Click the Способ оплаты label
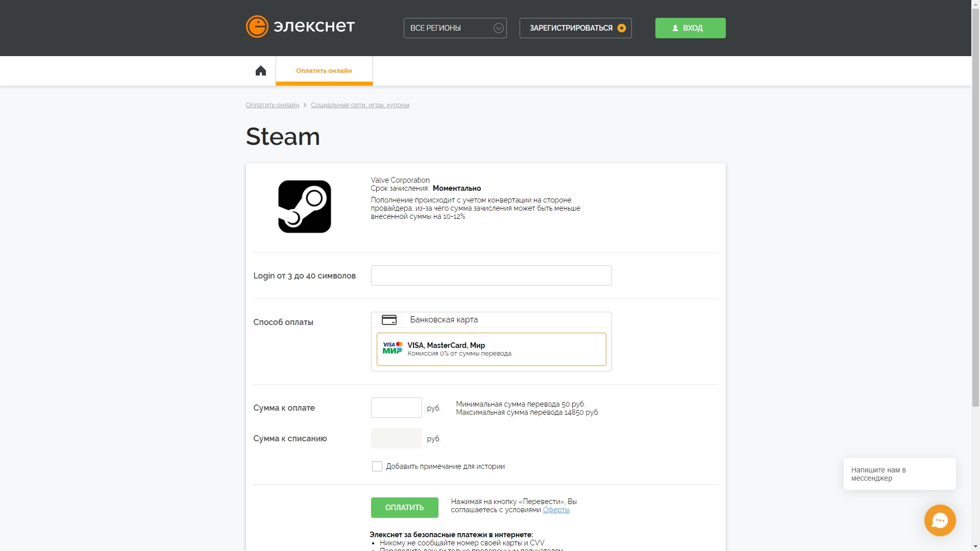980x551 pixels. pos(283,322)
